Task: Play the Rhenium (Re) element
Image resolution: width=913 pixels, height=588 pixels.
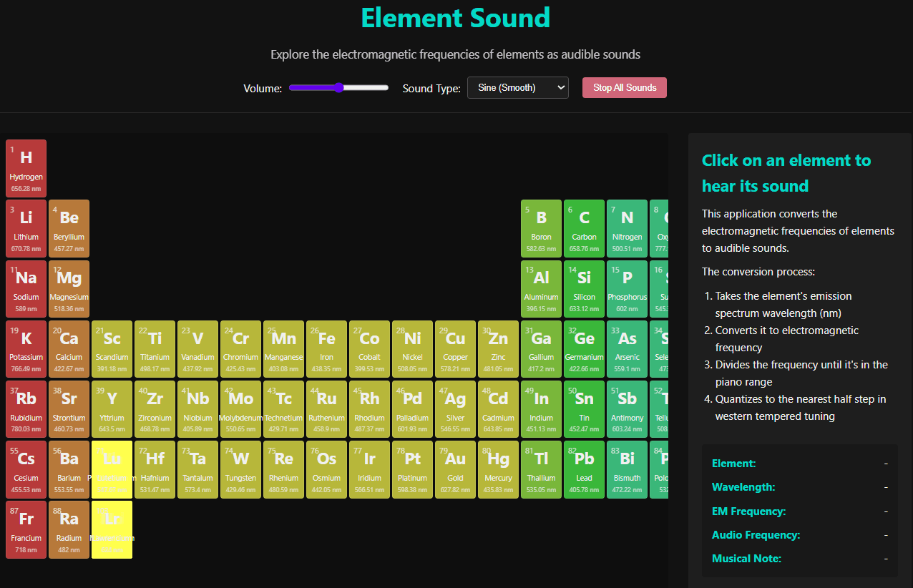Action: tap(283, 469)
